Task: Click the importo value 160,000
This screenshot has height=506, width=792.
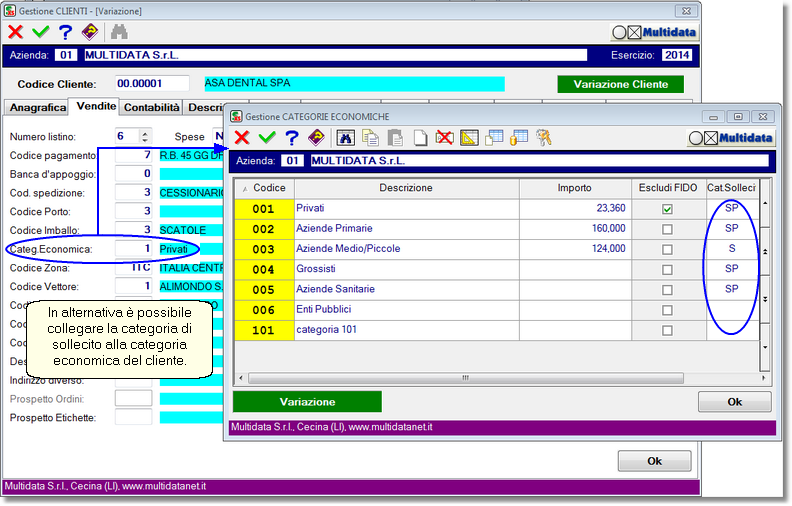Action: 608,228
